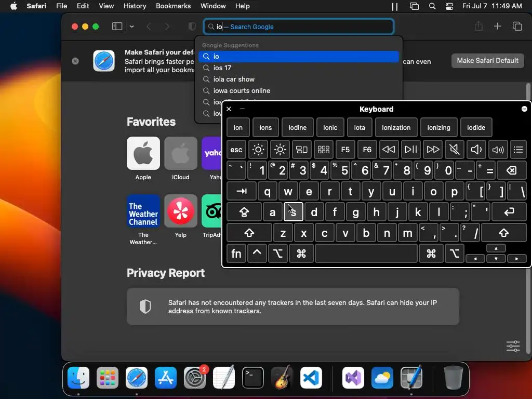Toggle the right shift key
532x399 pixels.
tap(504, 233)
